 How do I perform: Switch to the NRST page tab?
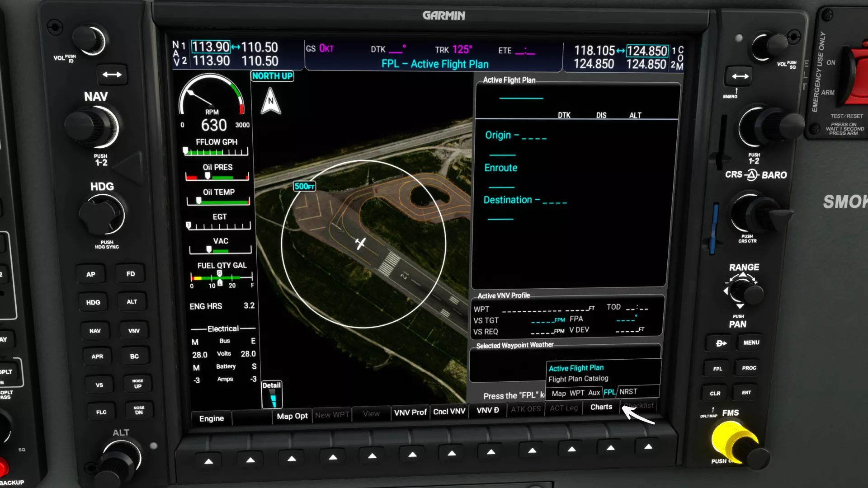coord(628,392)
